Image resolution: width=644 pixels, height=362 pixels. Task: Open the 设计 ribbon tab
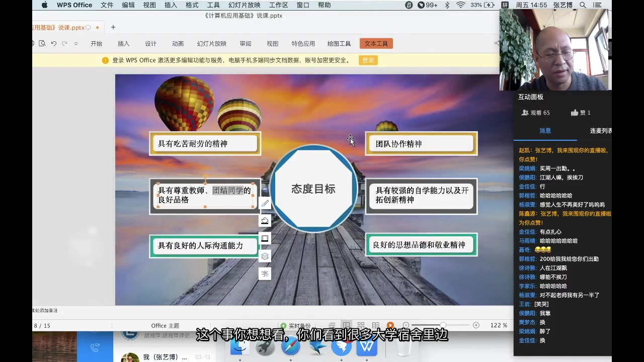coord(151,44)
